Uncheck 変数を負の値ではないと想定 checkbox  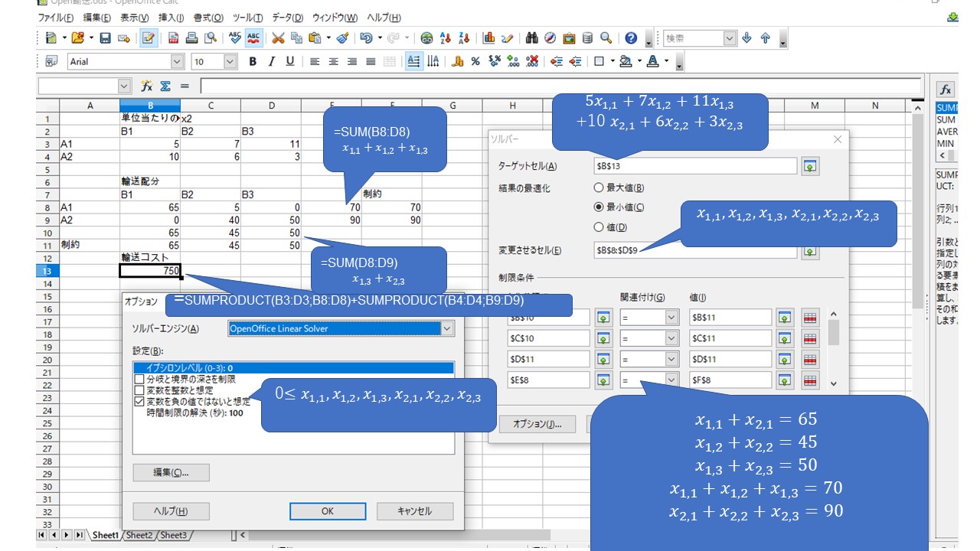[x=139, y=400]
